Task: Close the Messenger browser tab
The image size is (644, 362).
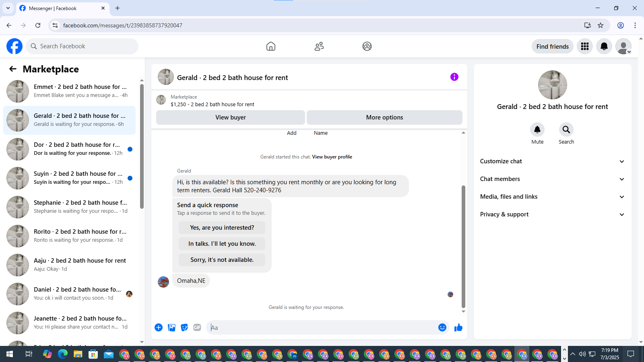Action: pos(103,8)
